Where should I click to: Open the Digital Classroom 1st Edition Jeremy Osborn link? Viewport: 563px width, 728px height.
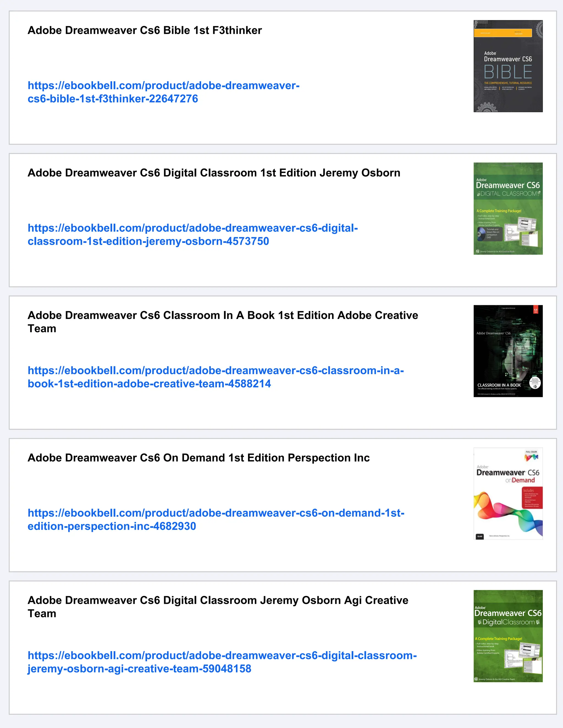(x=193, y=235)
